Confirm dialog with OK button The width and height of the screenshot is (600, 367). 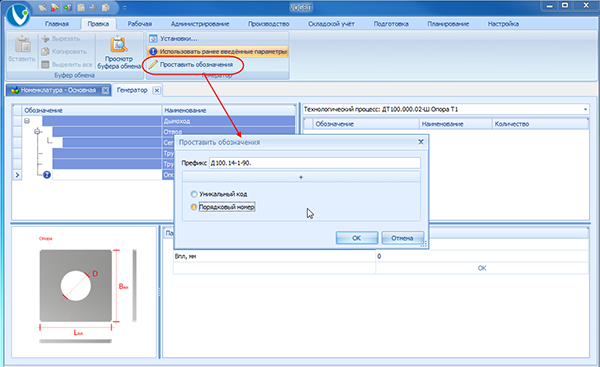357,238
